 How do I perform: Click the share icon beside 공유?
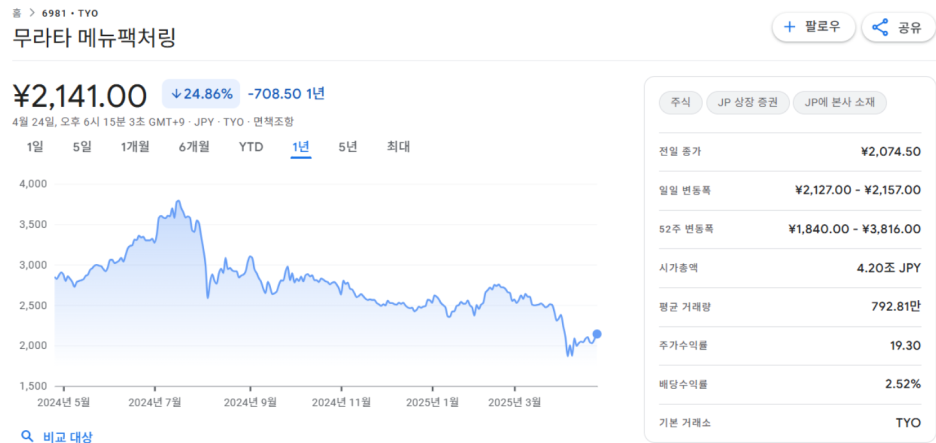[880, 27]
